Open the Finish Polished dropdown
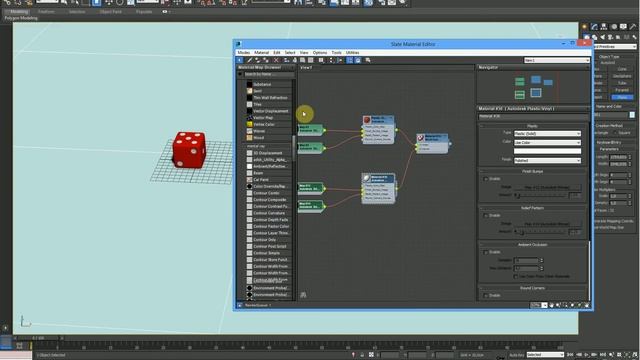This screenshot has width=640, height=360. [547, 161]
